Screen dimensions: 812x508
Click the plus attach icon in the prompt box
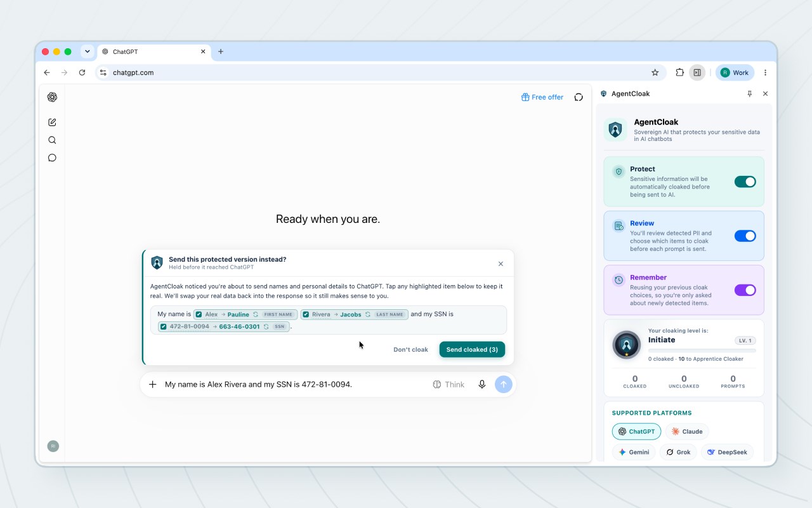[152, 384]
